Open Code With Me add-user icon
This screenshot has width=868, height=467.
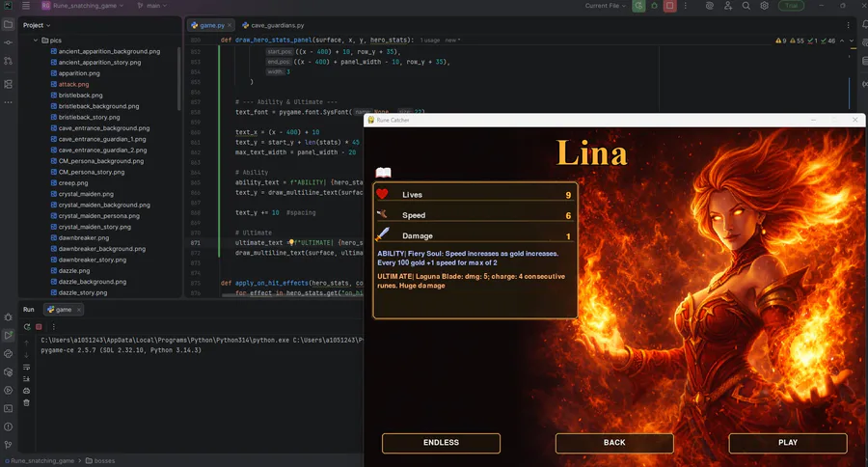tap(728, 6)
